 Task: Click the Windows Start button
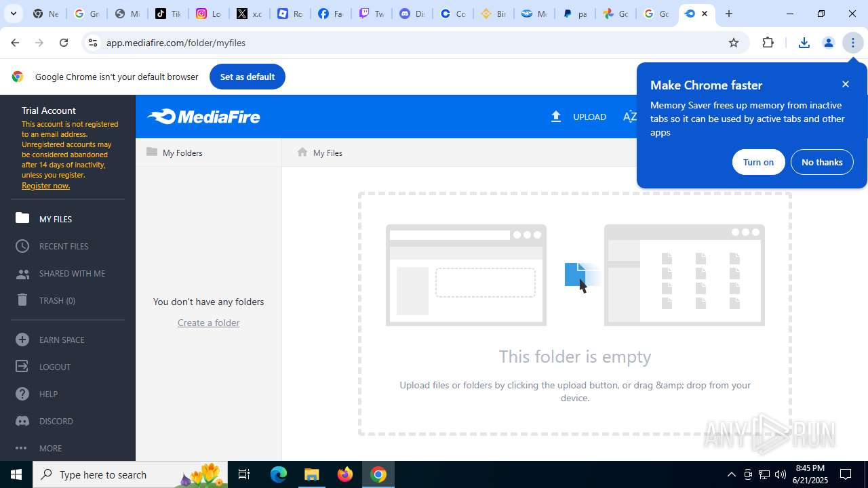click(x=16, y=474)
